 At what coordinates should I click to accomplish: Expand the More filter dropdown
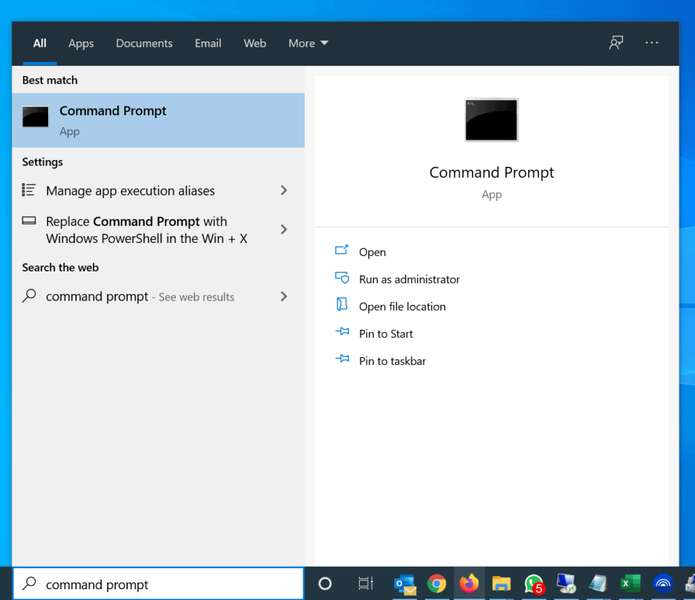coord(308,43)
